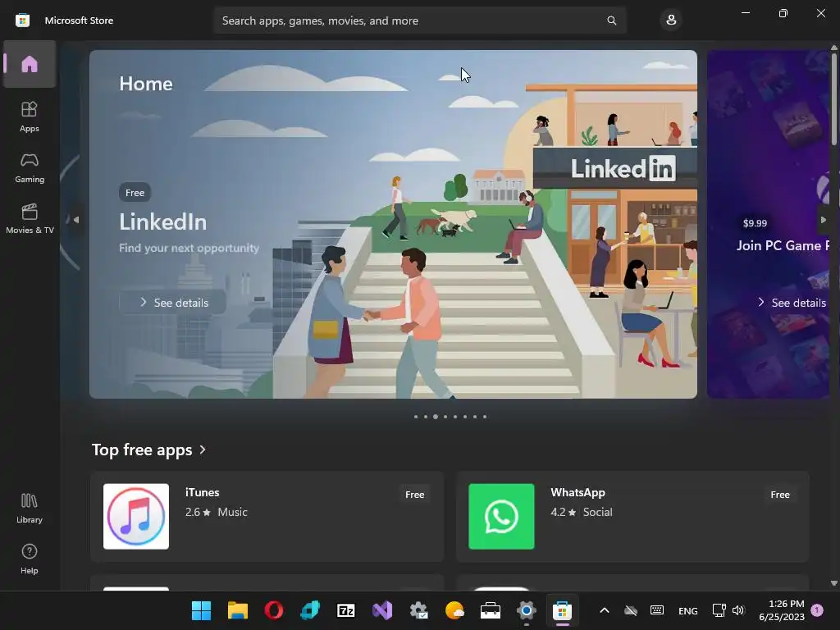This screenshot has height=630, width=840.
Task: Click the Free badge on LinkedIn banner
Action: pyautogui.click(x=135, y=192)
